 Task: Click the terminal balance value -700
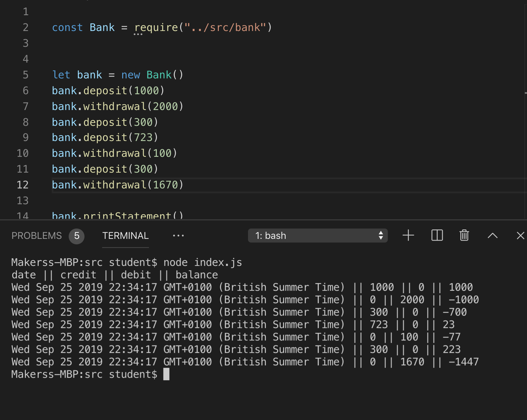coord(455,312)
